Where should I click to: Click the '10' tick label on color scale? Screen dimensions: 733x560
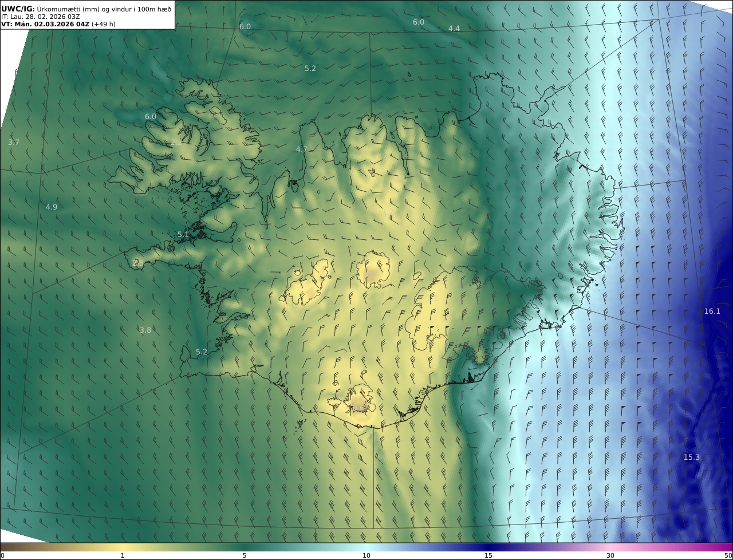point(366,555)
